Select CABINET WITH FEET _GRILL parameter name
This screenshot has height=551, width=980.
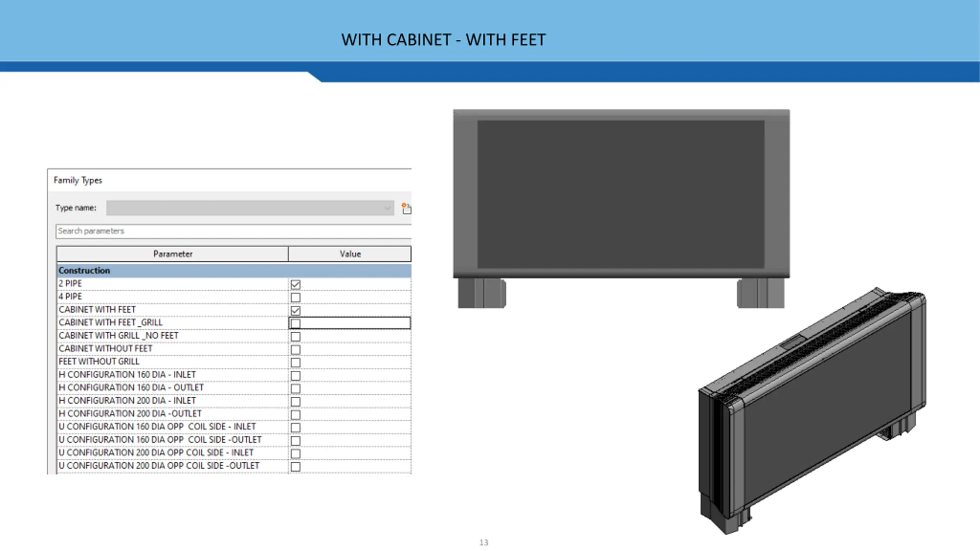111,323
